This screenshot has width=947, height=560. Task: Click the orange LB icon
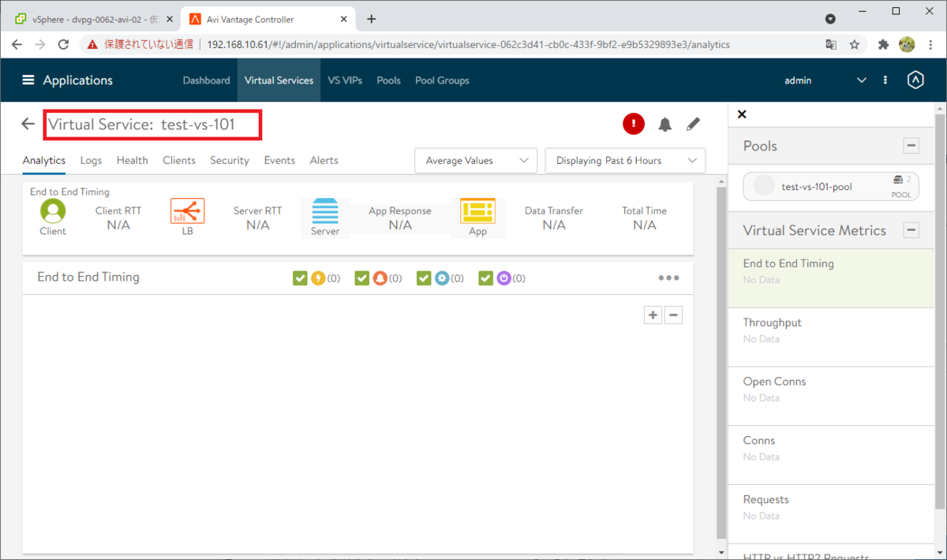coord(188,211)
